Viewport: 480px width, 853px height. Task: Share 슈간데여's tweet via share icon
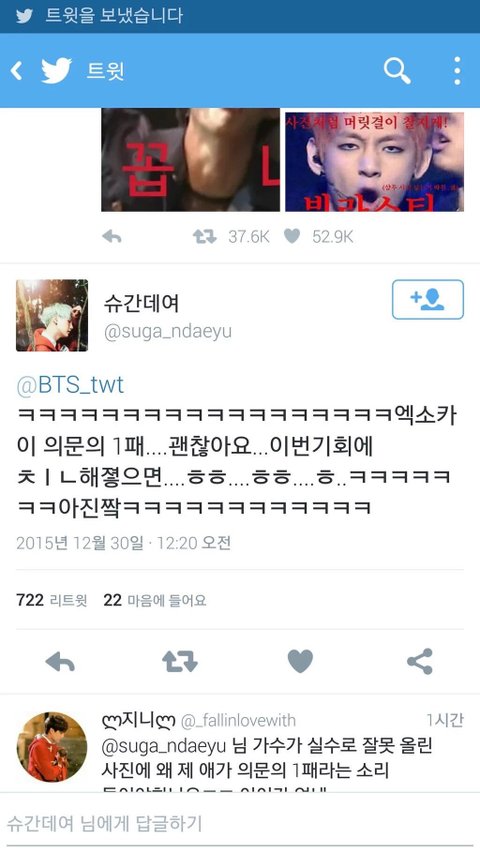420,662
